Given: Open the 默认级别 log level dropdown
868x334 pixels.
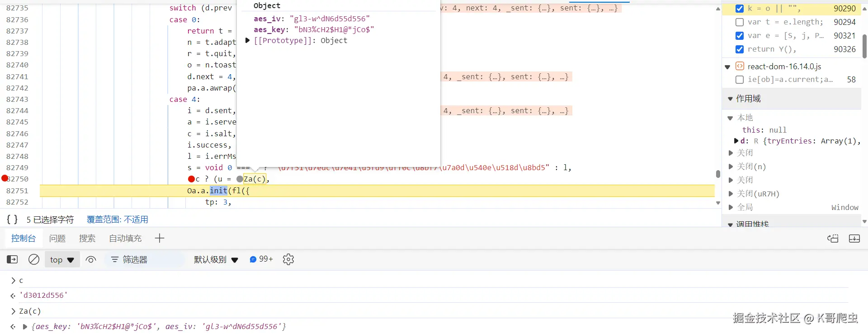Looking at the screenshot, I should click(x=216, y=259).
